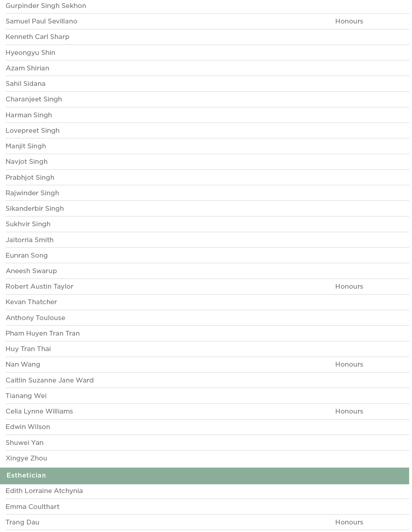Click Honours next to Robert Austin Taylor
This screenshot has height=532, width=412.
(349, 286)
